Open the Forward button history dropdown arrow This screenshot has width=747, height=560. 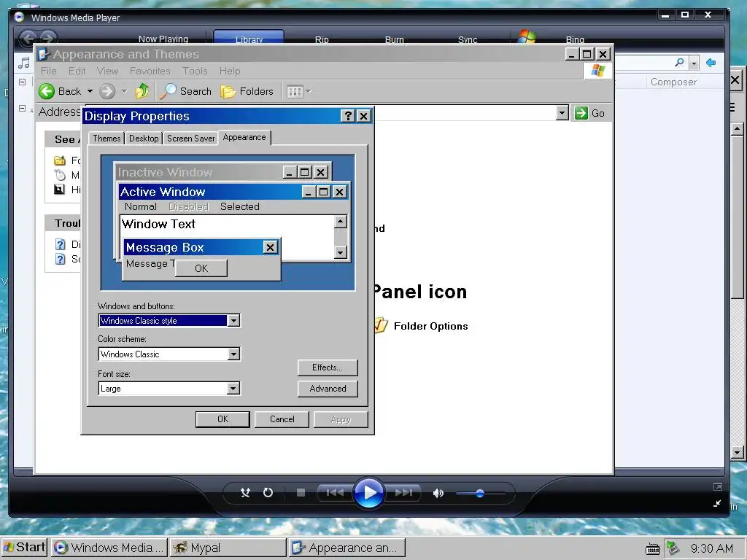coord(124,91)
